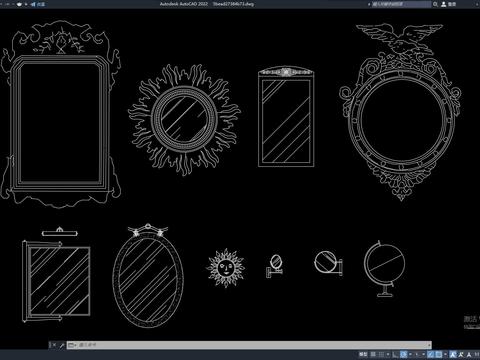The height and width of the screenshot is (360, 480).
Task: Click annotation scale icon in status bar
Action: coord(469,354)
